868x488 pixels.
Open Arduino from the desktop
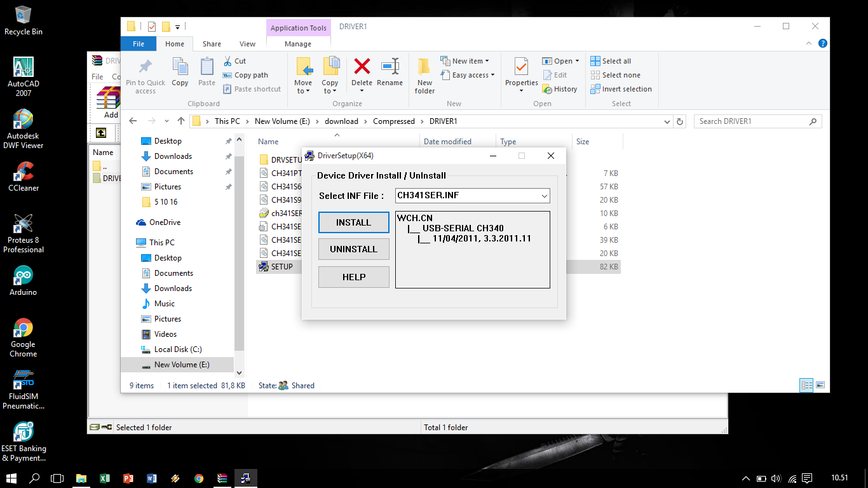(24, 281)
